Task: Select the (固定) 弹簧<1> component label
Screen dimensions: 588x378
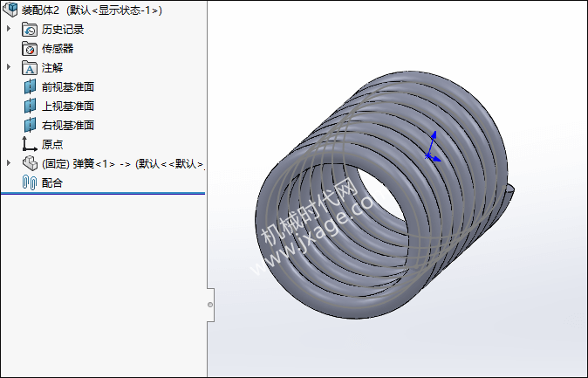Action: click(x=123, y=163)
